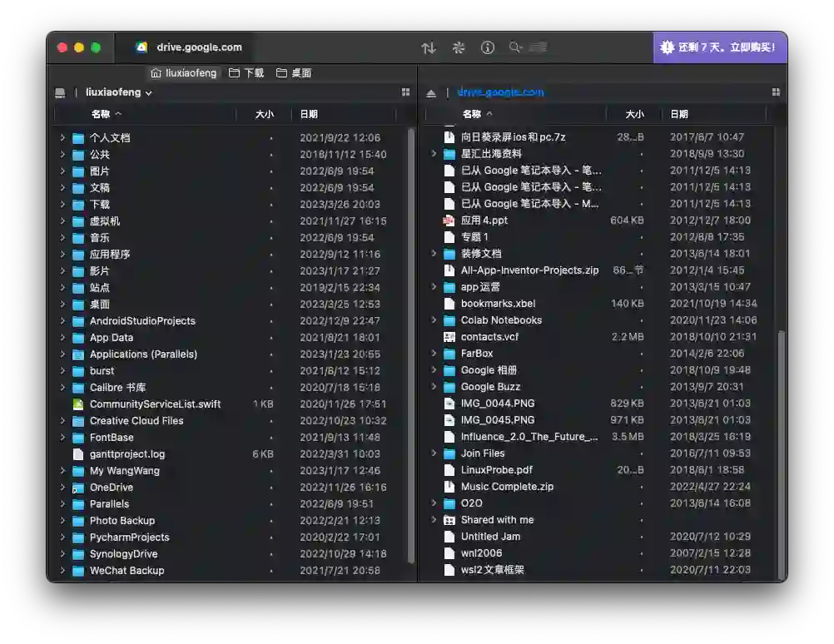
Task: Open the snowflake activity toolbar icon
Action: pyautogui.click(x=458, y=48)
